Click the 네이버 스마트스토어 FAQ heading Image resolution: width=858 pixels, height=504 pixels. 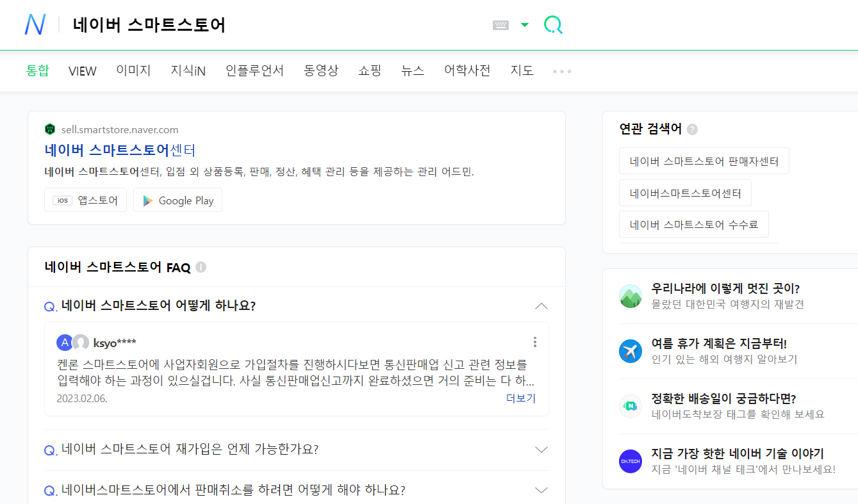[x=117, y=267]
